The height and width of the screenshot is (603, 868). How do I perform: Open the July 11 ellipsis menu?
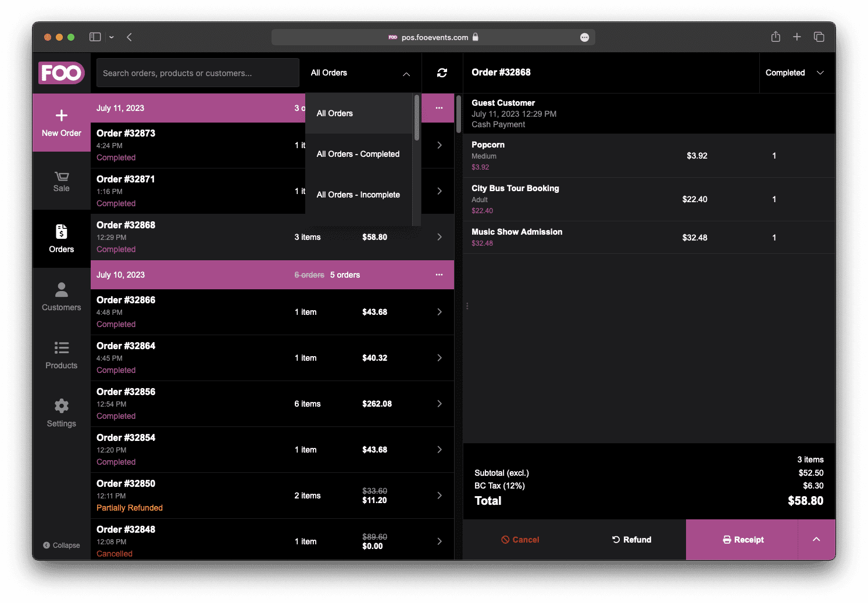[x=439, y=108]
